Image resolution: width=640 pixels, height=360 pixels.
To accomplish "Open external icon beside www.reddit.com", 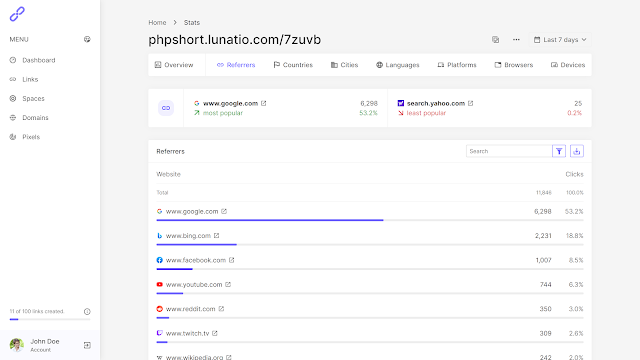I will click(221, 309).
